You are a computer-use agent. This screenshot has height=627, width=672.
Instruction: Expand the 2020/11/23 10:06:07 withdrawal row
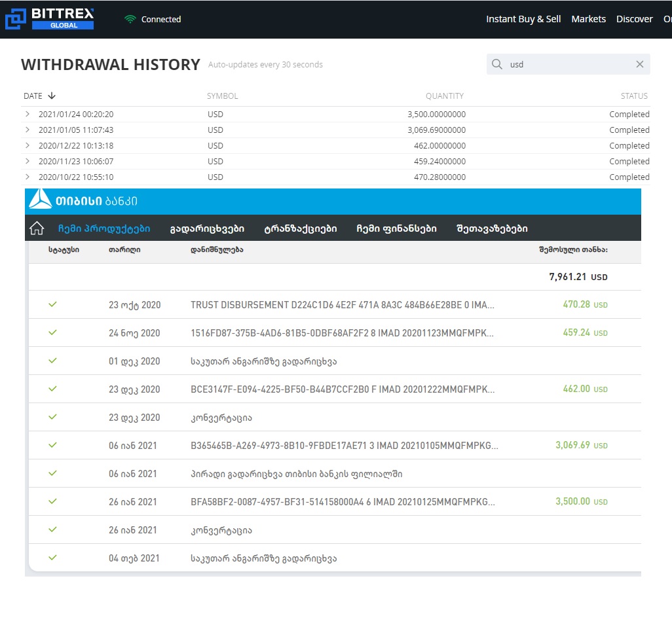[x=28, y=161]
